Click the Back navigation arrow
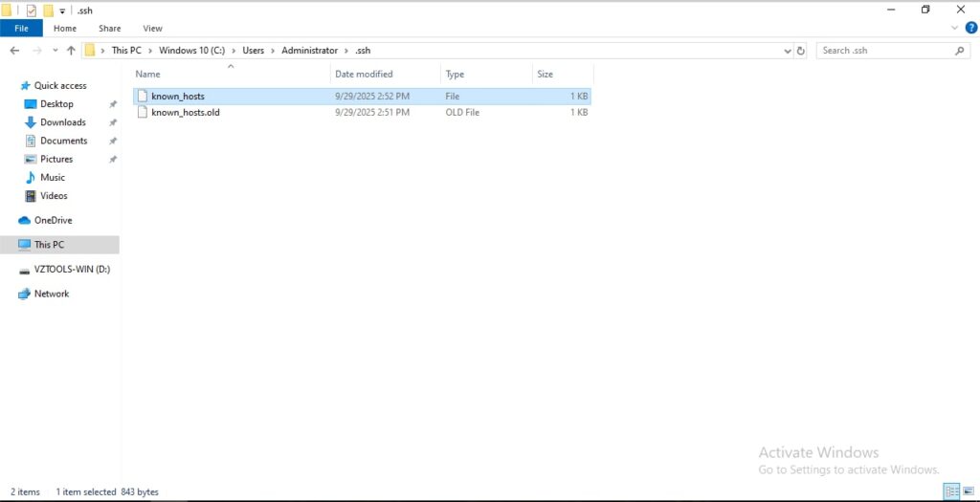Viewport: 980px width, 502px height. pyautogui.click(x=14, y=51)
